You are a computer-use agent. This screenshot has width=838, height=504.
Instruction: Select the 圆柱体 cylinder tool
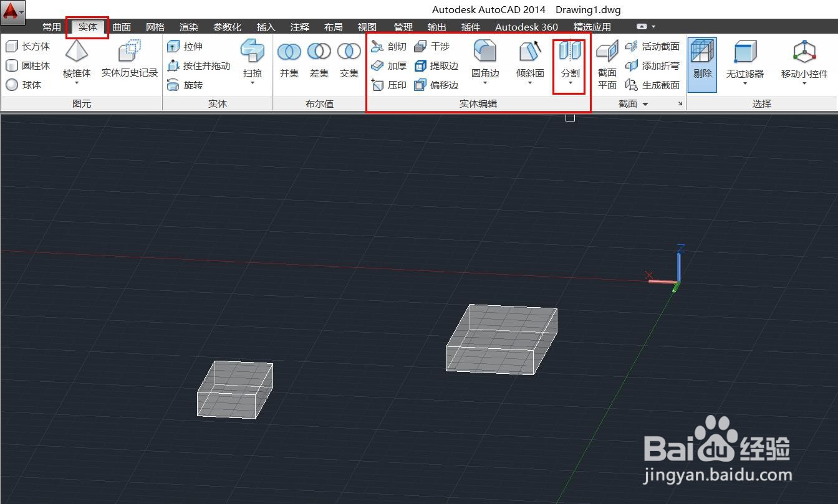pyautogui.click(x=28, y=66)
